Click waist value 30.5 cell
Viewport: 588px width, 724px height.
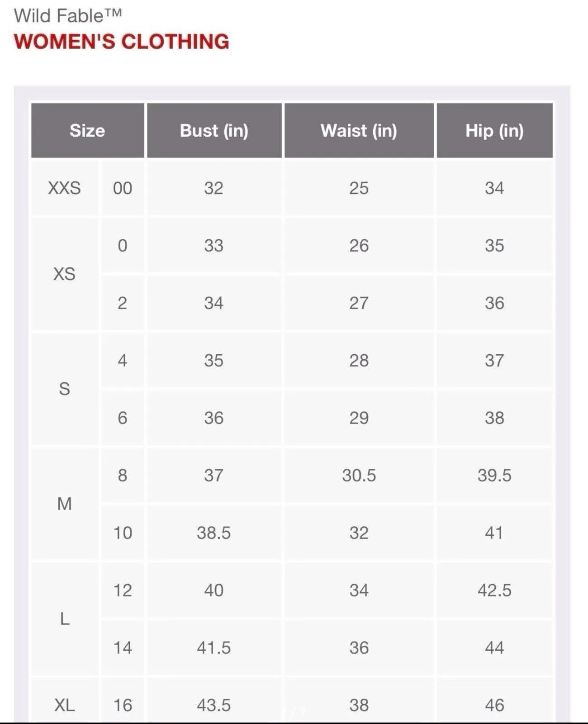(359, 475)
